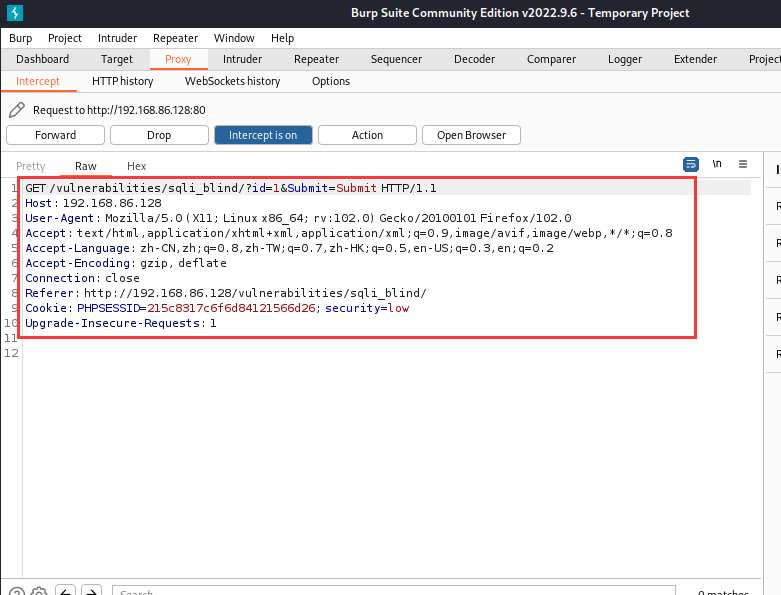Click the User-Agent header line
Viewport: 781px width, 595px height.
298,218
